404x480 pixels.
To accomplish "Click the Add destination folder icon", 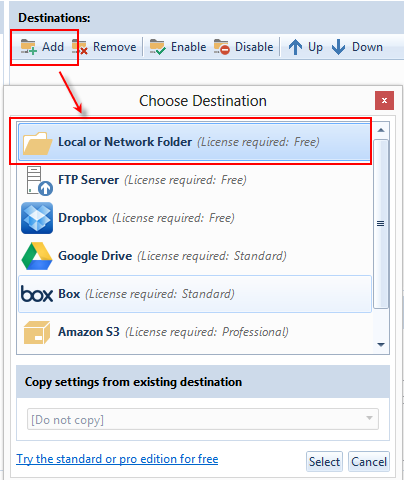I will click(28, 47).
